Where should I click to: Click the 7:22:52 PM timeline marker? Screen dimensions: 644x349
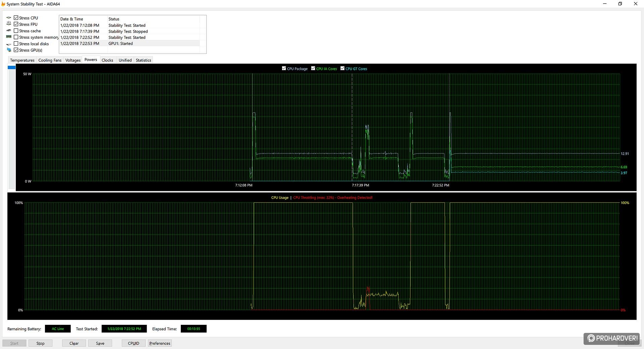[x=440, y=185]
